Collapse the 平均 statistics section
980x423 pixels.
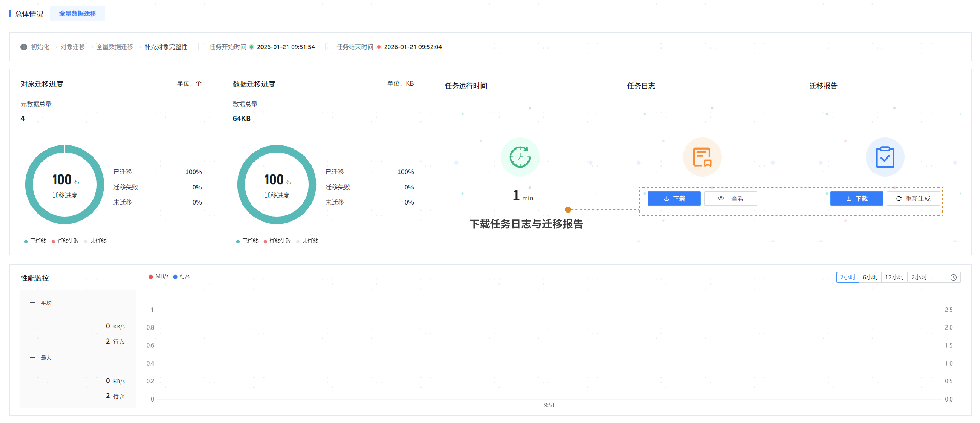[33, 303]
